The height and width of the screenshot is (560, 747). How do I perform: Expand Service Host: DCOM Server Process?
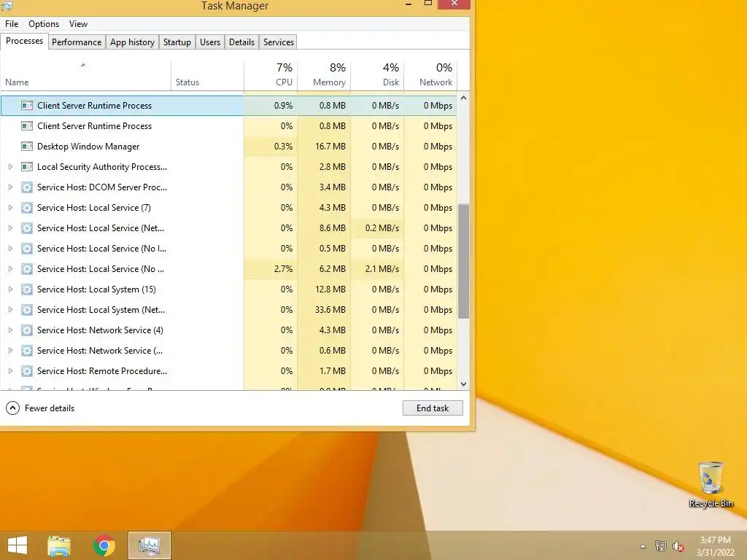coord(10,187)
